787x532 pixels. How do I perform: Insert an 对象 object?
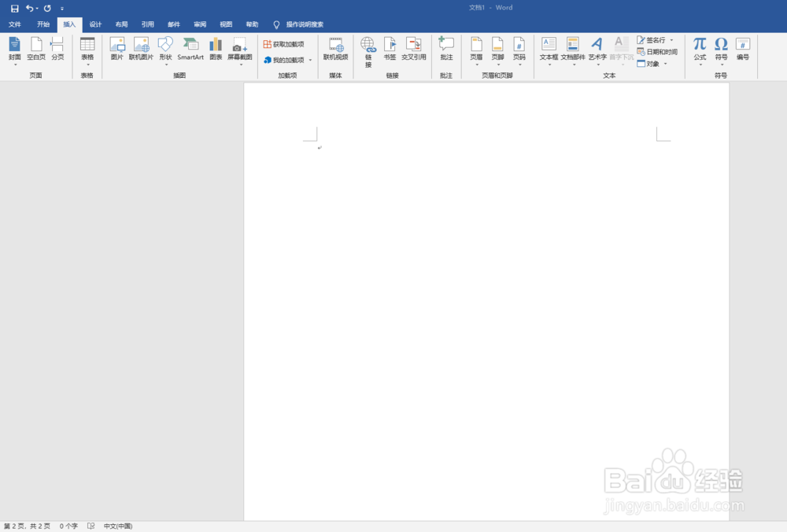click(648, 64)
